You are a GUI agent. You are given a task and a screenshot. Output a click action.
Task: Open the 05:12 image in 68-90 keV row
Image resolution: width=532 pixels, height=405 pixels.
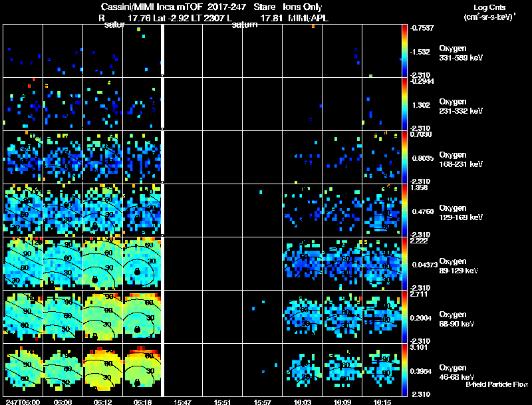(102, 317)
